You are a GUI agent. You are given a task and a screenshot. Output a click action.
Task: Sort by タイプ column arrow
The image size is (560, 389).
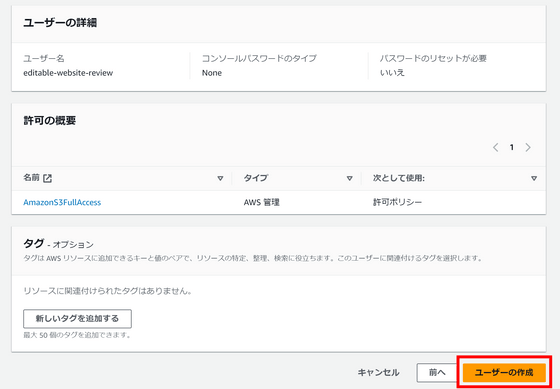click(350, 178)
